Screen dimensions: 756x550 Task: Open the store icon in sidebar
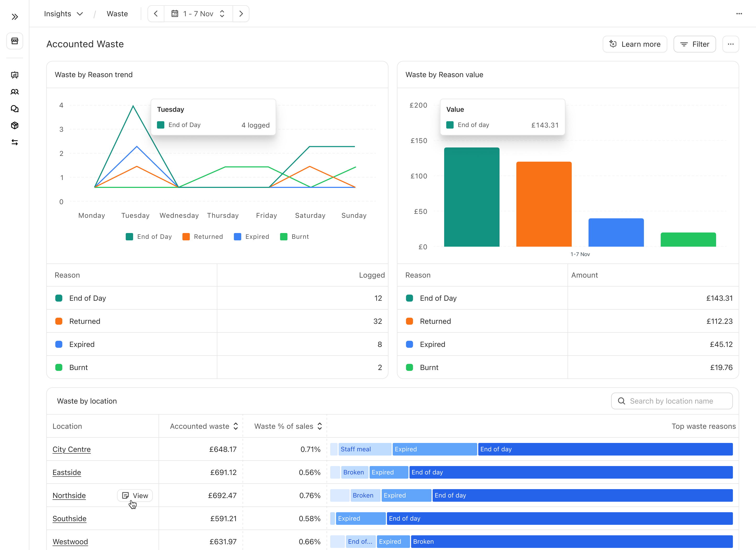click(15, 41)
